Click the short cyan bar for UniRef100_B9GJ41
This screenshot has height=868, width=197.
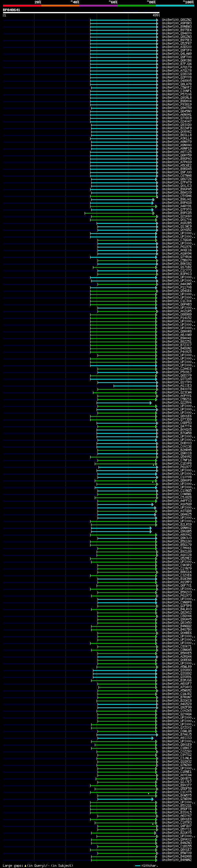click(123, 200)
